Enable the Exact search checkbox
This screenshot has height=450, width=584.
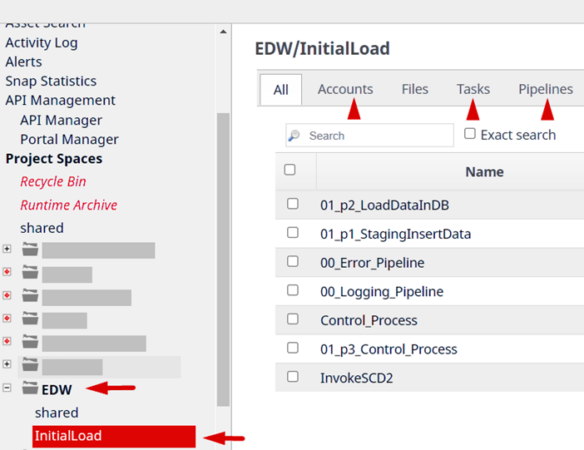pos(470,133)
